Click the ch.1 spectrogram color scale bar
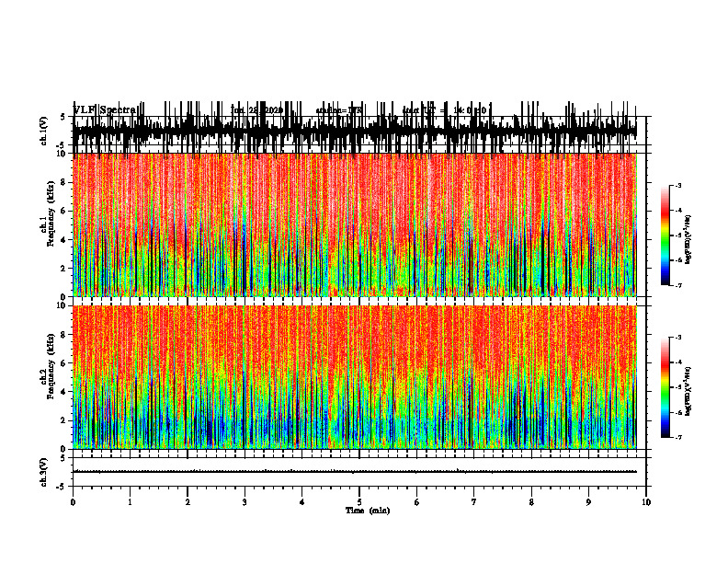This screenshot has width=728, height=563. pyautogui.click(x=665, y=236)
